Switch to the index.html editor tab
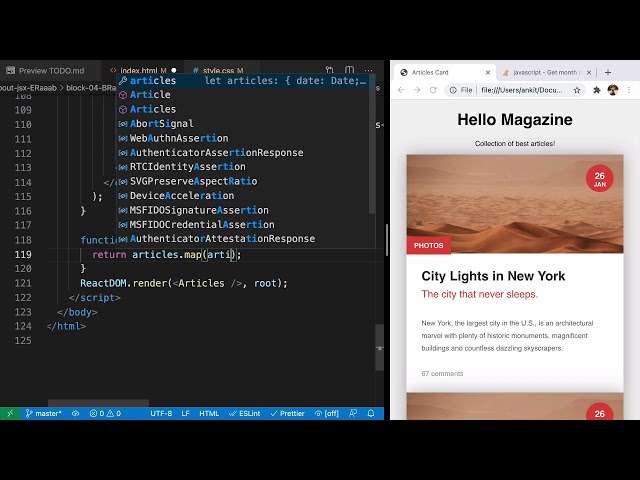Viewport: 640px width, 480px height. (x=143, y=71)
